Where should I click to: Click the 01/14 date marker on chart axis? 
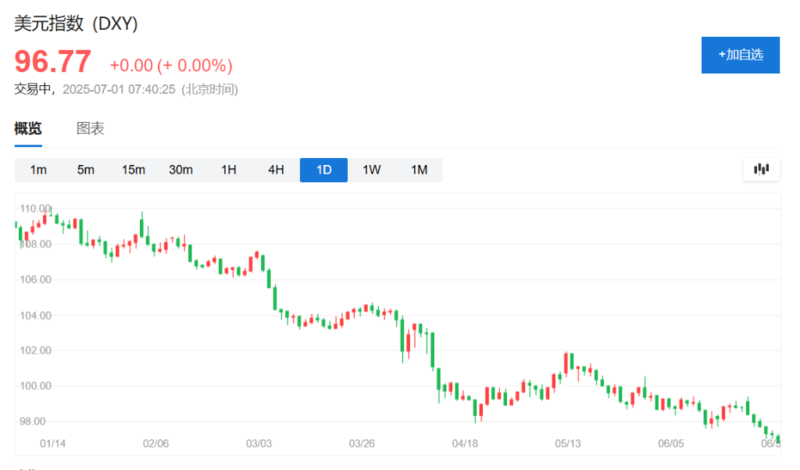click(x=53, y=442)
